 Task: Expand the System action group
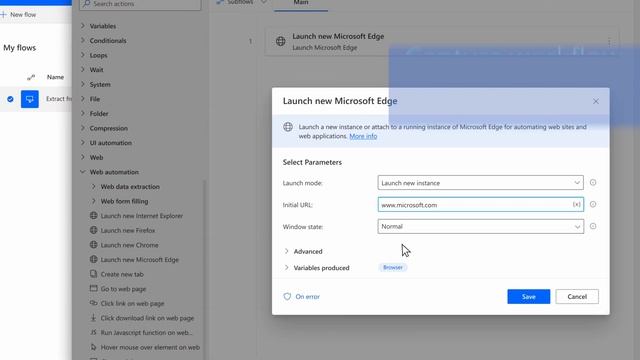pos(100,84)
